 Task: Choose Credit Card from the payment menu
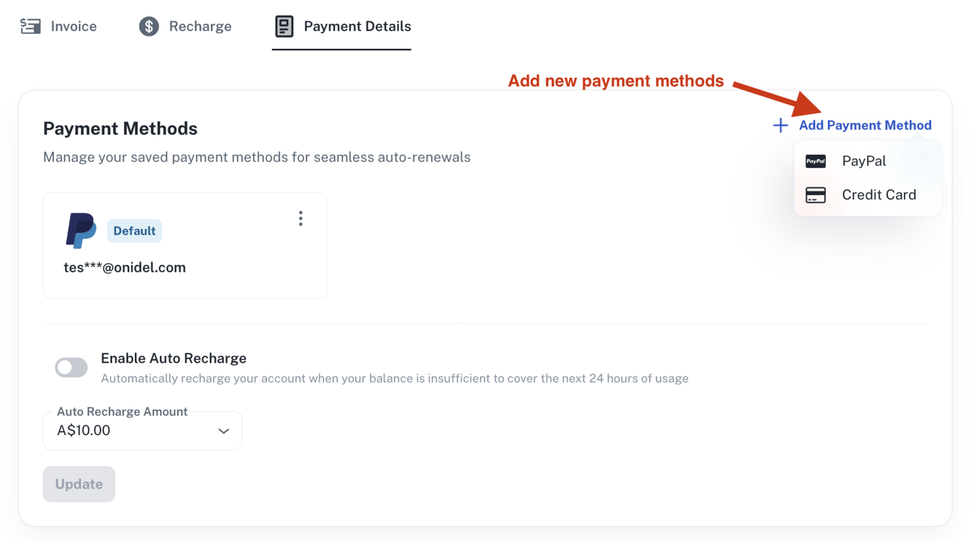(867, 195)
